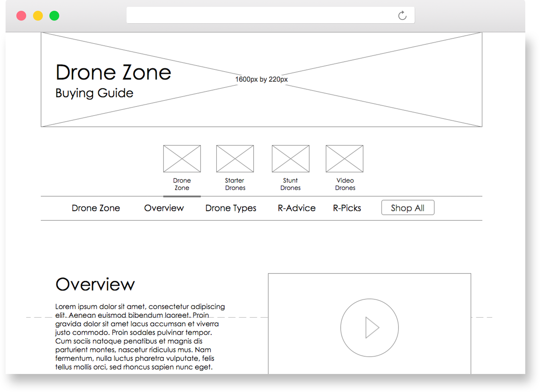Open R-Advice navigation item
The image size is (540, 392).
(297, 208)
